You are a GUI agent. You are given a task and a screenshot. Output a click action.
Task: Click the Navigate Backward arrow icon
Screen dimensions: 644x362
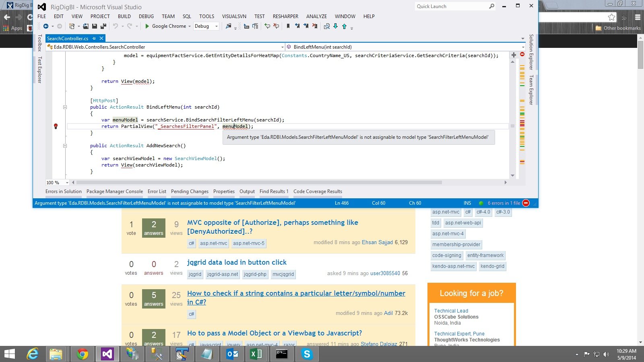45,26
